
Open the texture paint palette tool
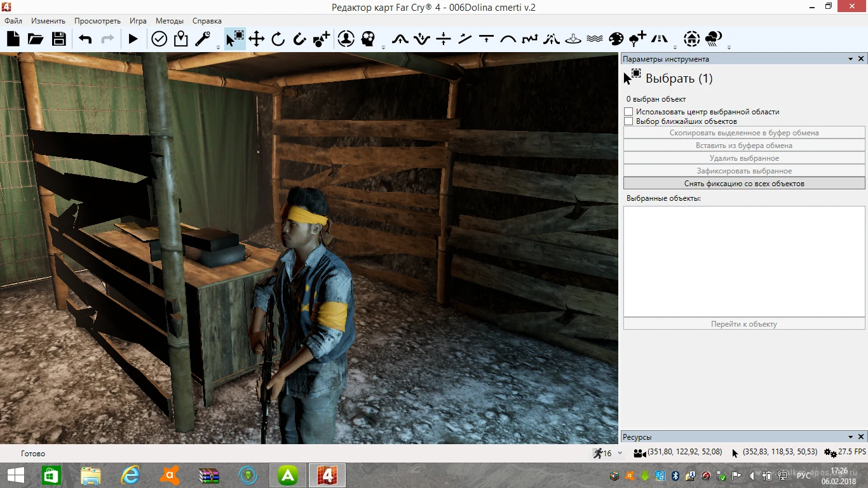point(616,39)
